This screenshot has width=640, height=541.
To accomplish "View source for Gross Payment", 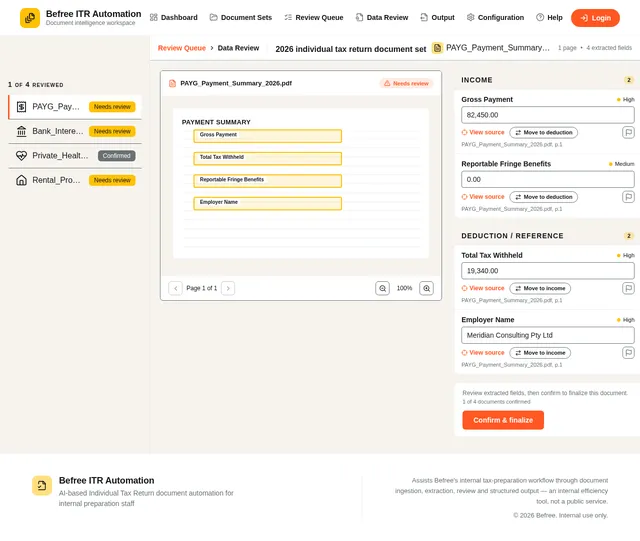I will 483,132.
